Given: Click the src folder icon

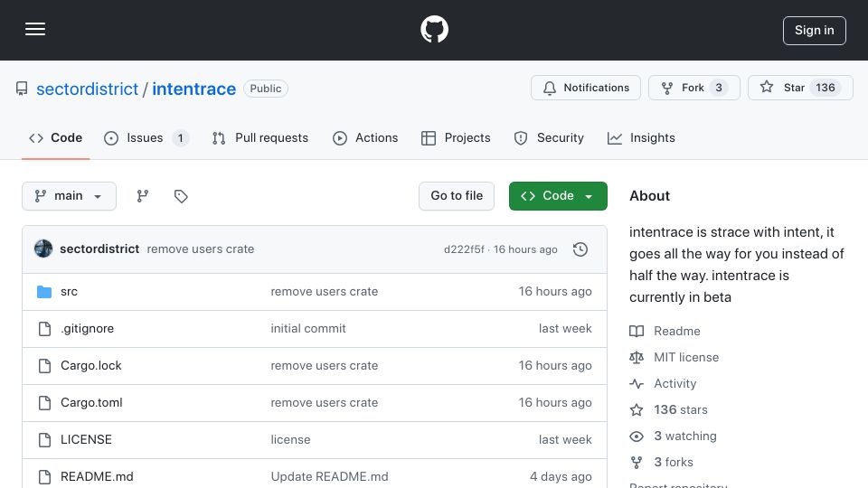Looking at the screenshot, I should pyautogui.click(x=44, y=292).
